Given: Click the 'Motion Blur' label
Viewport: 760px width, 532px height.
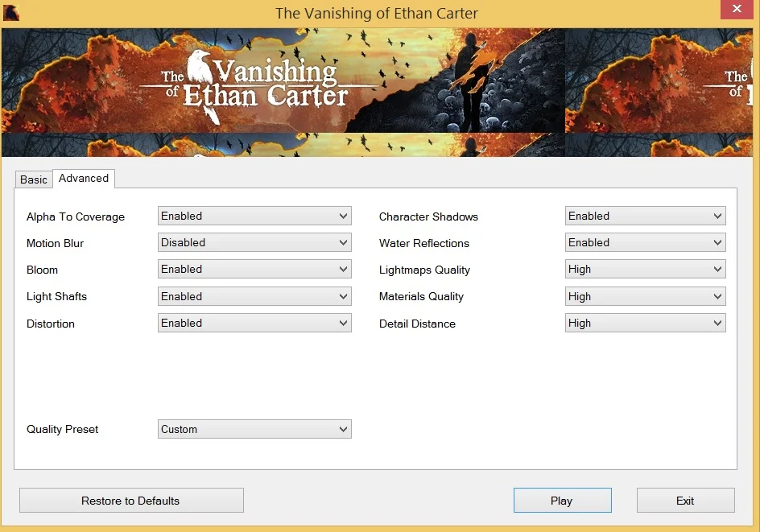Looking at the screenshot, I should pos(56,243).
